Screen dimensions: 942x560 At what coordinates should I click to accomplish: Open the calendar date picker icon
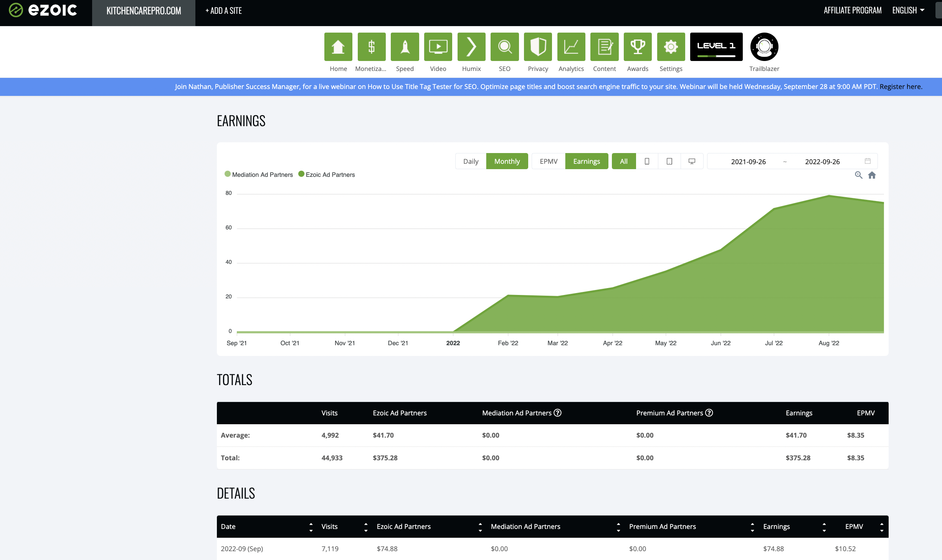868,161
